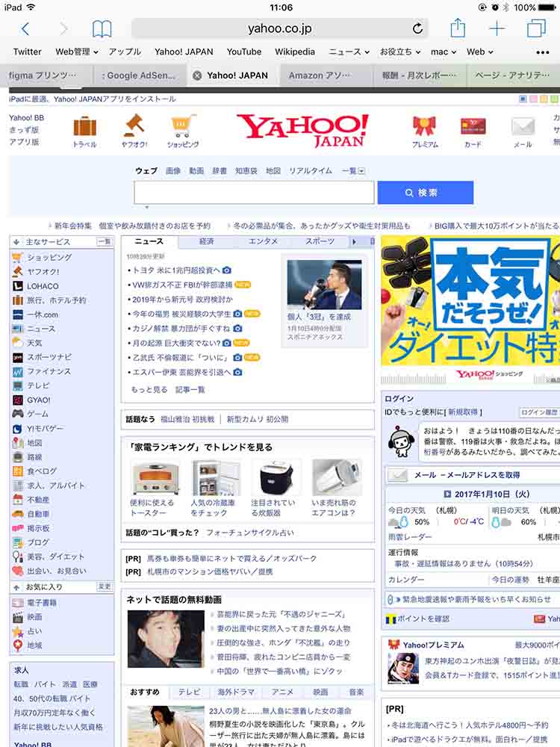The height and width of the screenshot is (747, 560).
Task: Close the Yahoo! JAPAN tab
Action: [196, 75]
